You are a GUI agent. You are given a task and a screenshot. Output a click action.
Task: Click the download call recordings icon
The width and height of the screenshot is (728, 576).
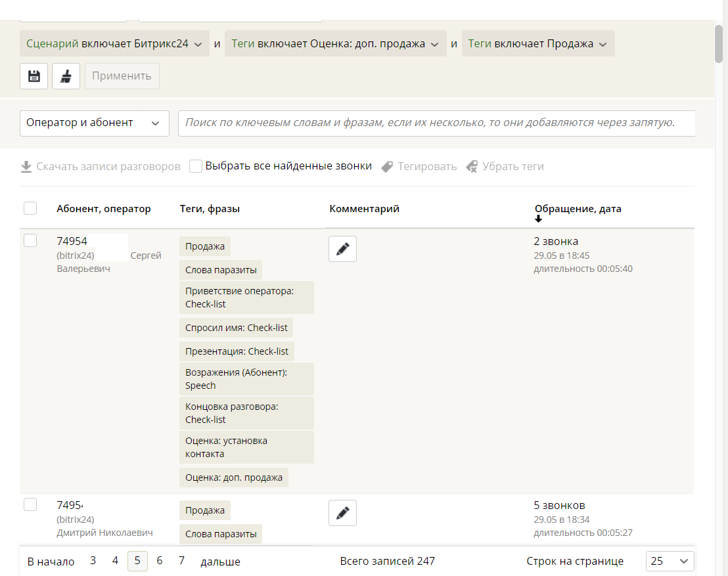click(26, 167)
